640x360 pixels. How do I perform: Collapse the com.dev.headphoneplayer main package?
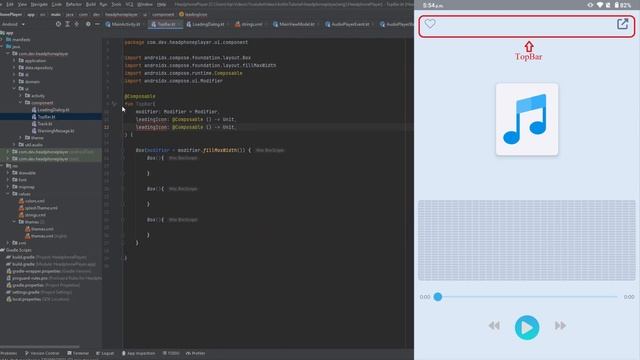pos(8,53)
